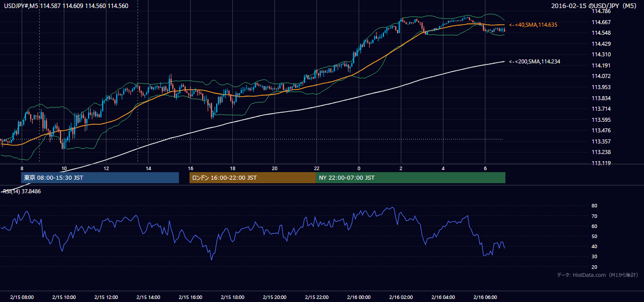Click price level 113.476 on the axis
This screenshot has width=644, height=302.
[601, 130]
